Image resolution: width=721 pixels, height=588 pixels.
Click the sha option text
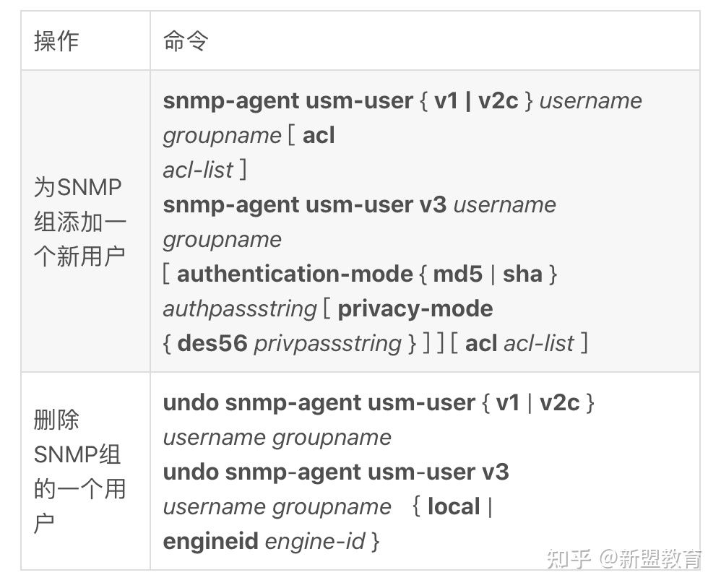(x=522, y=274)
